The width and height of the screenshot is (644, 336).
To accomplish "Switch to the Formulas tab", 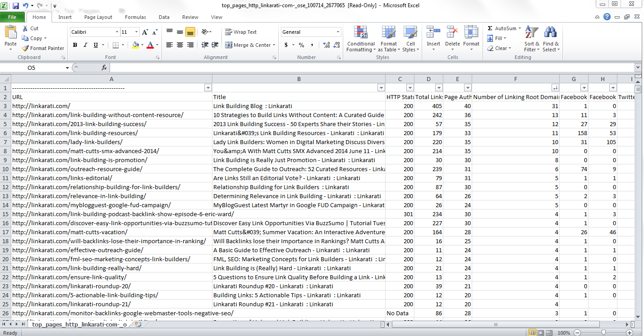I will pyautogui.click(x=135, y=17).
